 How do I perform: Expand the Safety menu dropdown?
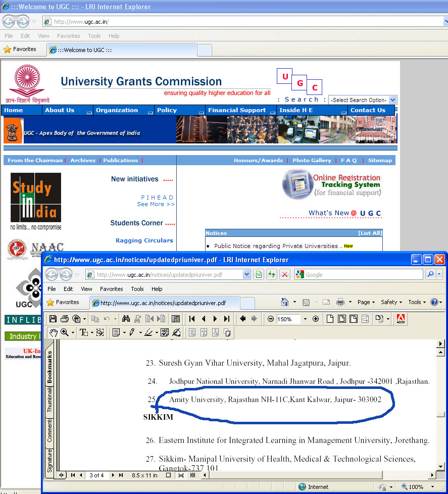click(391, 302)
